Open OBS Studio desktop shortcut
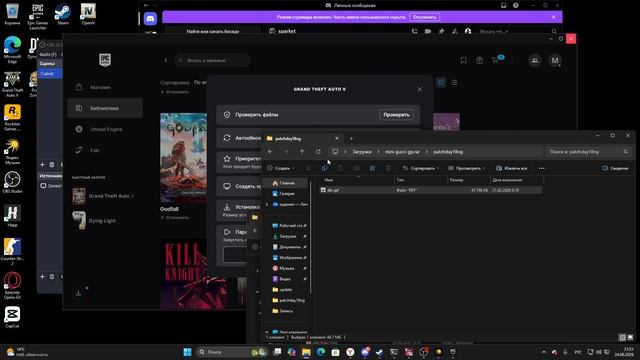 click(12, 182)
